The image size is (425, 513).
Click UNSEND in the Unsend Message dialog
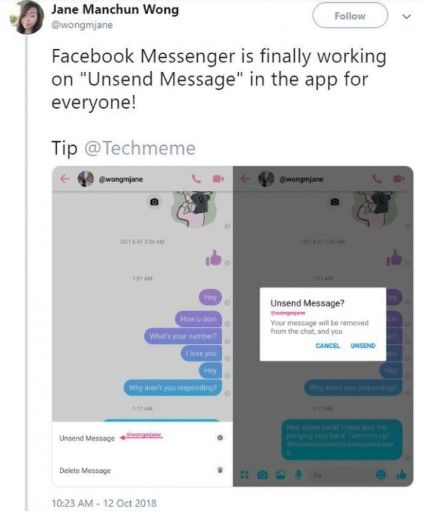coord(363,346)
